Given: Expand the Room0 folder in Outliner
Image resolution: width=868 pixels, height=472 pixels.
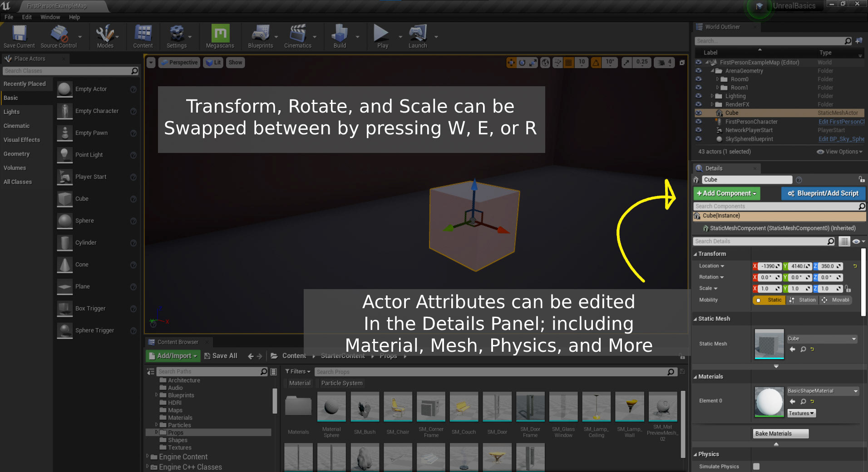Looking at the screenshot, I should 718,79.
